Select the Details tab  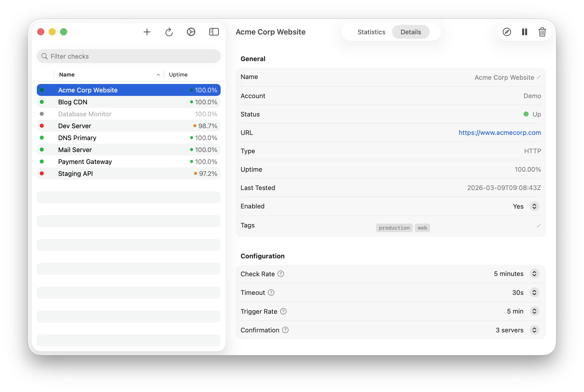tap(411, 32)
